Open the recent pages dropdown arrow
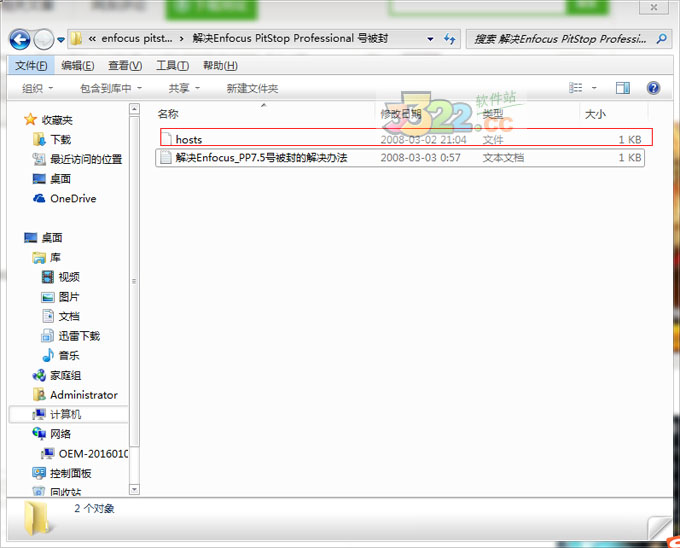Image resolution: width=680 pixels, height=548 pixels. [61, 40]
